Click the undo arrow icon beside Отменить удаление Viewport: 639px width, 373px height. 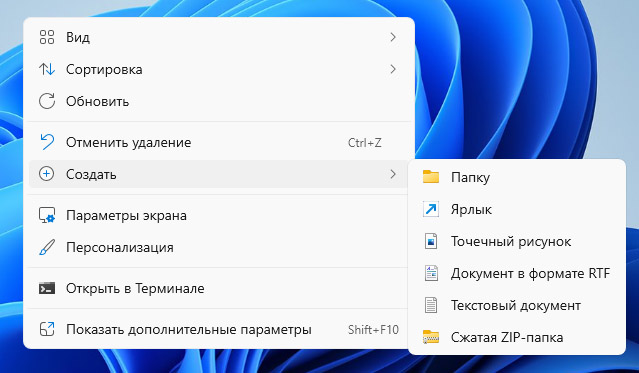[47, 142]
